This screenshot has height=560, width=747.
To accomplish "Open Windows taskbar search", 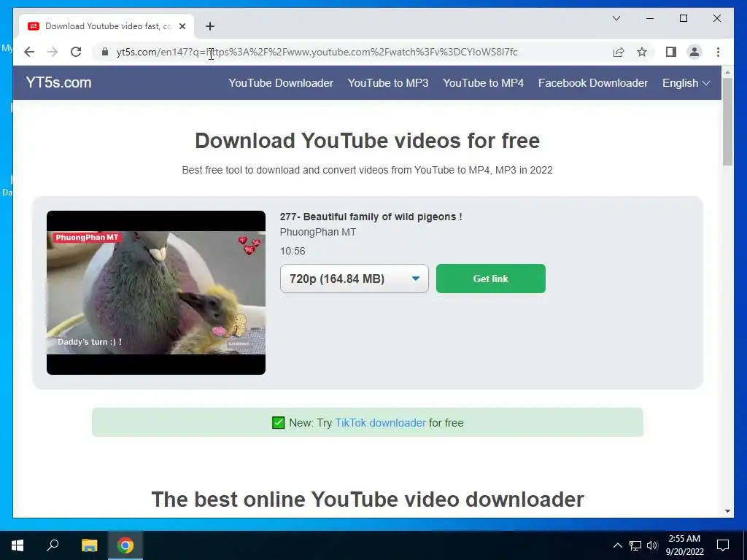I will [x=53, y=545].
